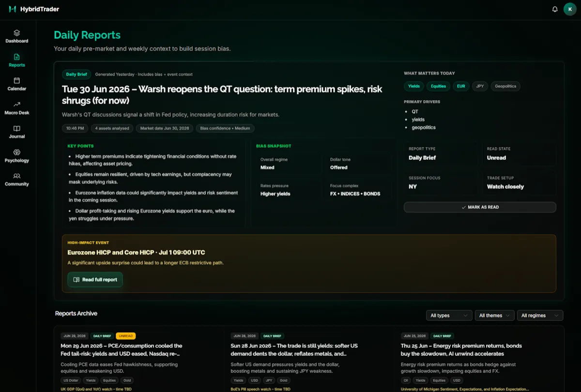
Task: Open the user avatar K menu
Action: (x=570, y=9)
